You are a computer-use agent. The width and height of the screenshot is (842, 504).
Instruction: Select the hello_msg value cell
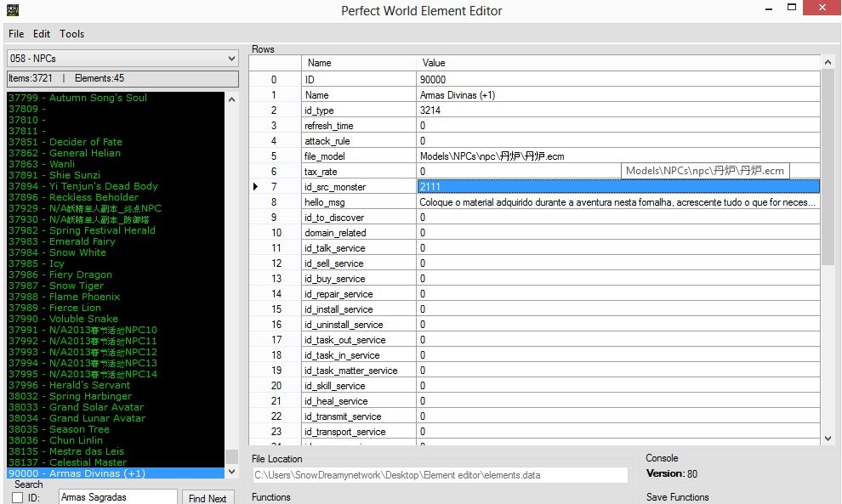click(x=618, y=202)
